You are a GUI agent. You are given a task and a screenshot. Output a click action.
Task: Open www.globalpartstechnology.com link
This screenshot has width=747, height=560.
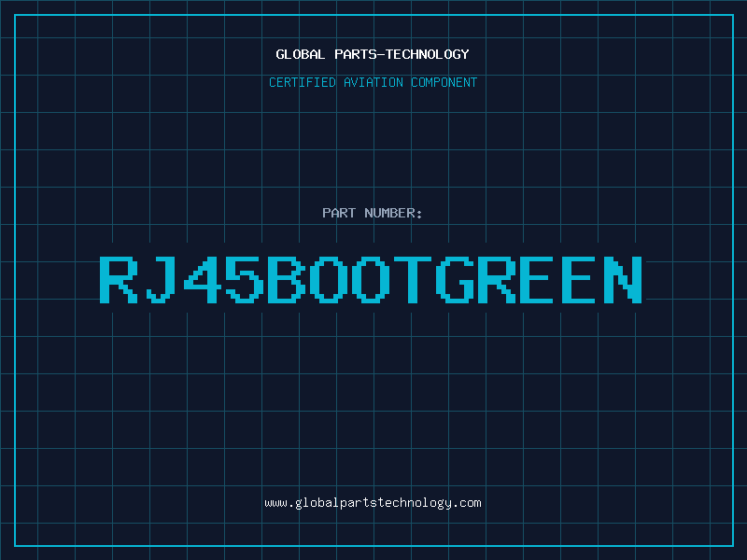click(373, 503)
